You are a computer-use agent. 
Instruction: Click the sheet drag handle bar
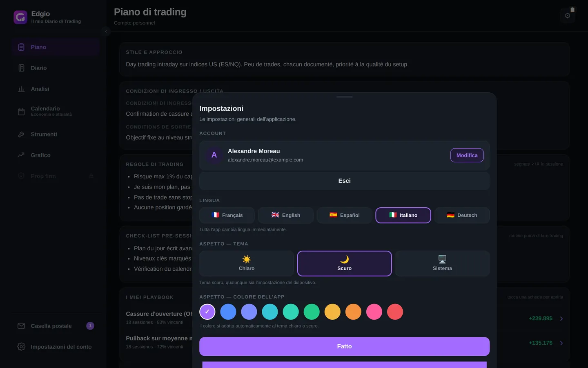[344, 97]
